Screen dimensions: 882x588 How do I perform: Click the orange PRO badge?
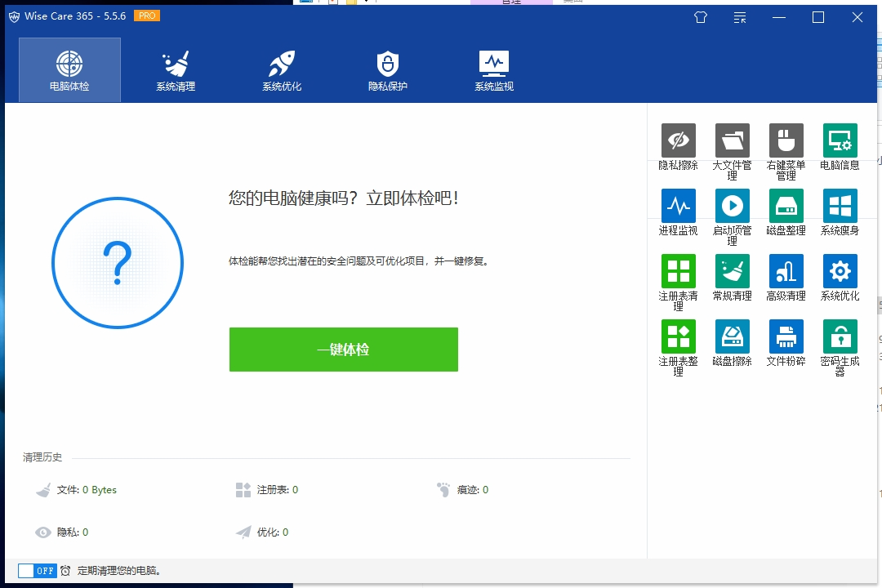147,16
